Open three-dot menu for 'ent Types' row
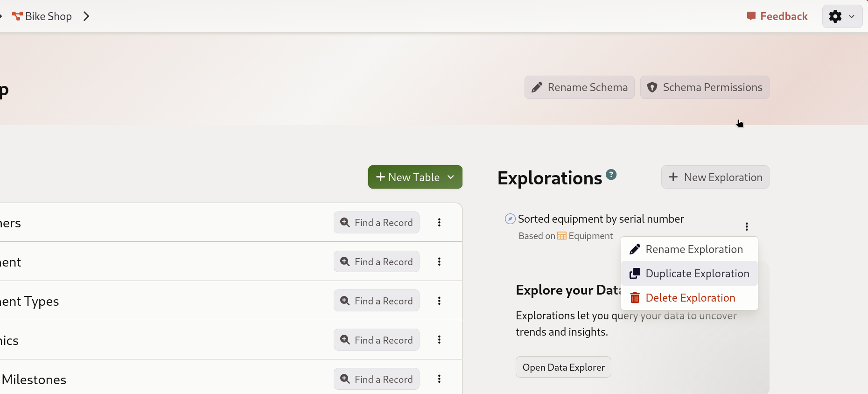Screen dimensions: 868x394 pos(439,301)
